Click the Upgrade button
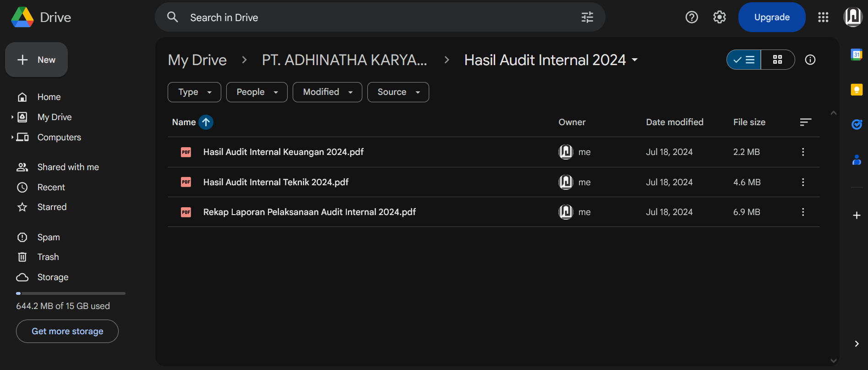 771,17
